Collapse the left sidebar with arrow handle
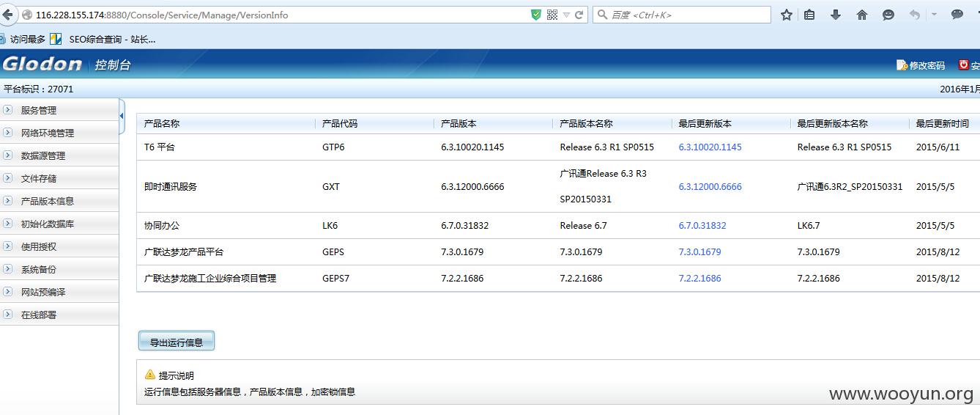The image size is (980, 415). (x=122, y=116)
